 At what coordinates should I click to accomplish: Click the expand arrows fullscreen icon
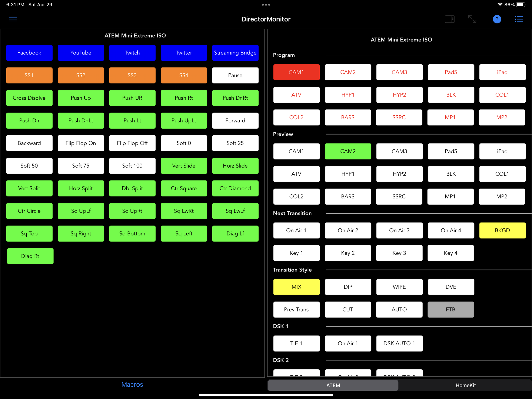click(x=472, y=19)
